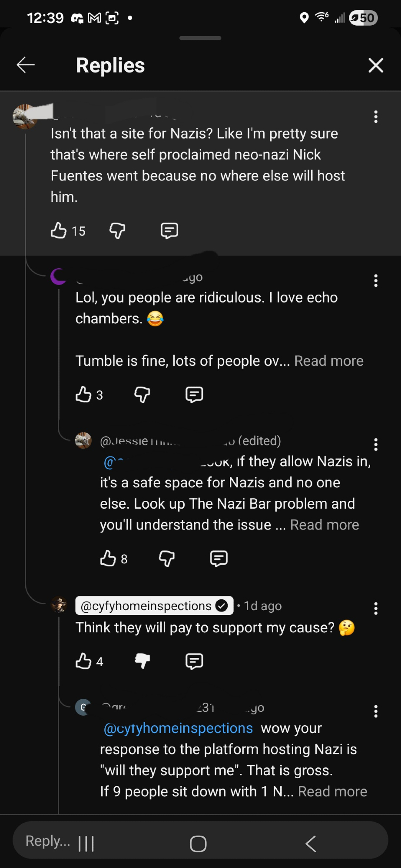Go back using the Replies back arrow
Image resolution: width=401 pixels, height=868 pixels.
pyautogui.click(x=26, y=65)
